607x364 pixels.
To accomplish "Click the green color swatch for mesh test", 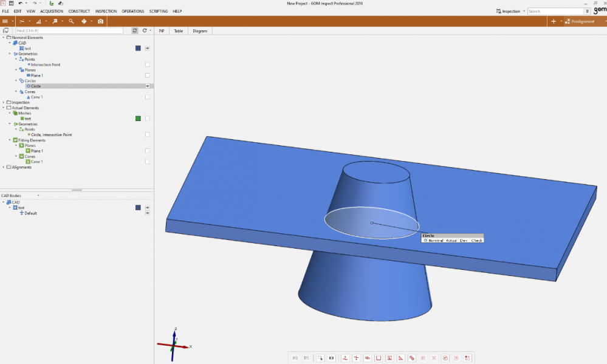I will [139, 118].
